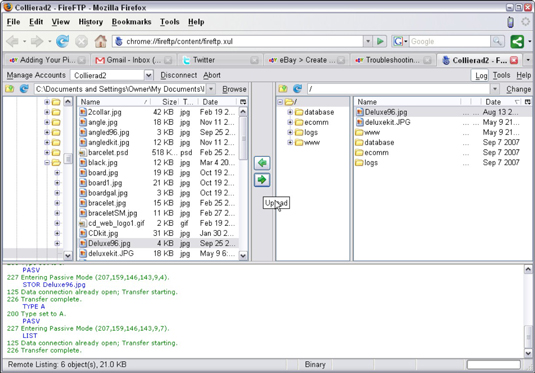Click the Change button
The height and width of the screenshot is (373, 535).
pos(518,89)
